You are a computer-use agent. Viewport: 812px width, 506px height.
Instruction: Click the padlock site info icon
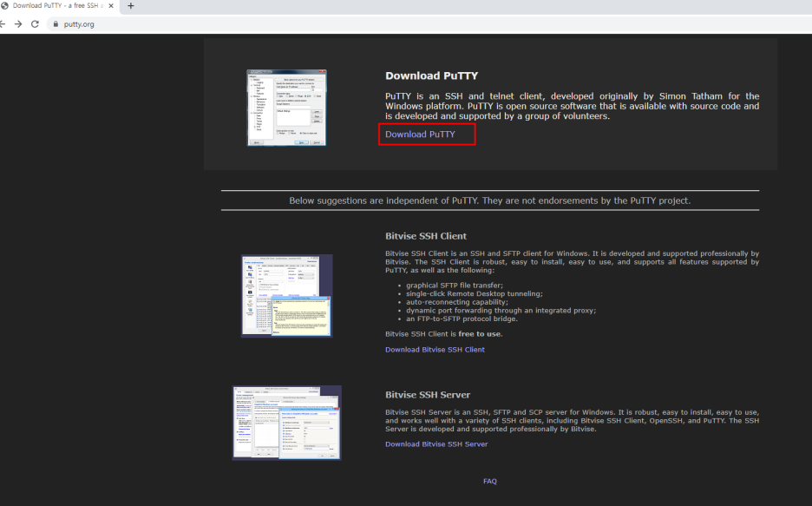pyautogui.click(x=56, y=23)
